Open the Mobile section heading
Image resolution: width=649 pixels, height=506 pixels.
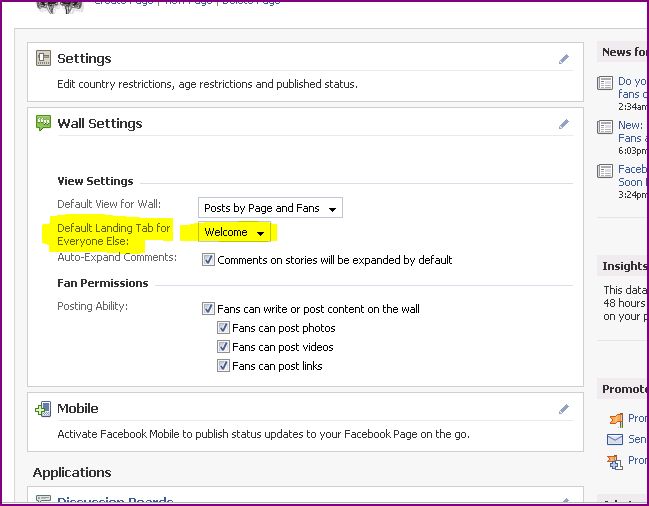77,409
